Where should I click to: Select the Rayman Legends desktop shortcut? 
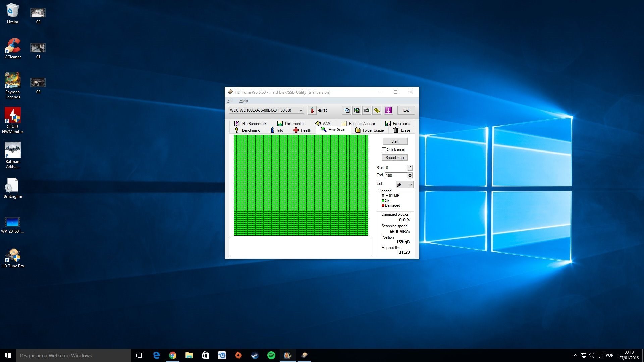click(12, 85)
